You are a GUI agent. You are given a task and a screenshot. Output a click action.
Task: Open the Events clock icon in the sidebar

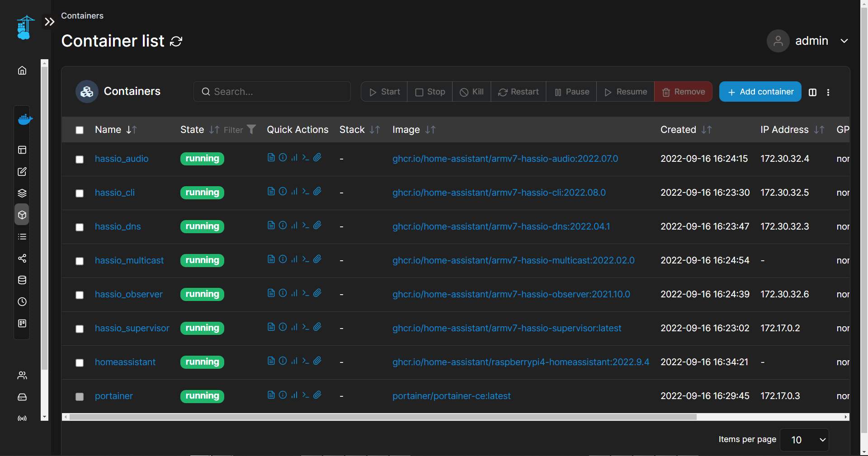(22, 302)
